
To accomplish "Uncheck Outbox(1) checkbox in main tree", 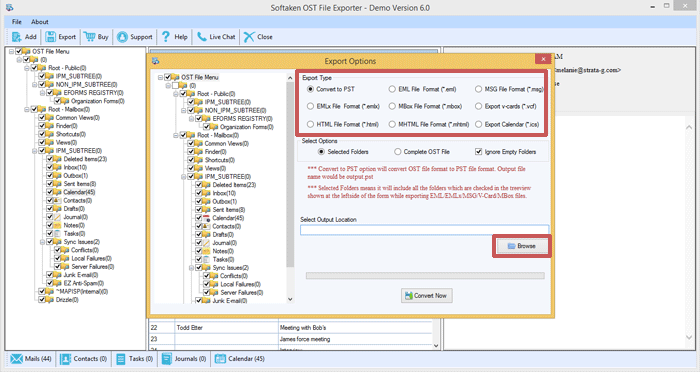I will point(50,176).
